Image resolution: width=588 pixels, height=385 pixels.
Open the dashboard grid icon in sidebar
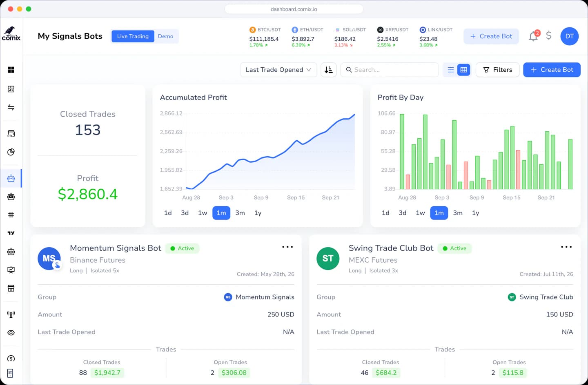[11, 70]
